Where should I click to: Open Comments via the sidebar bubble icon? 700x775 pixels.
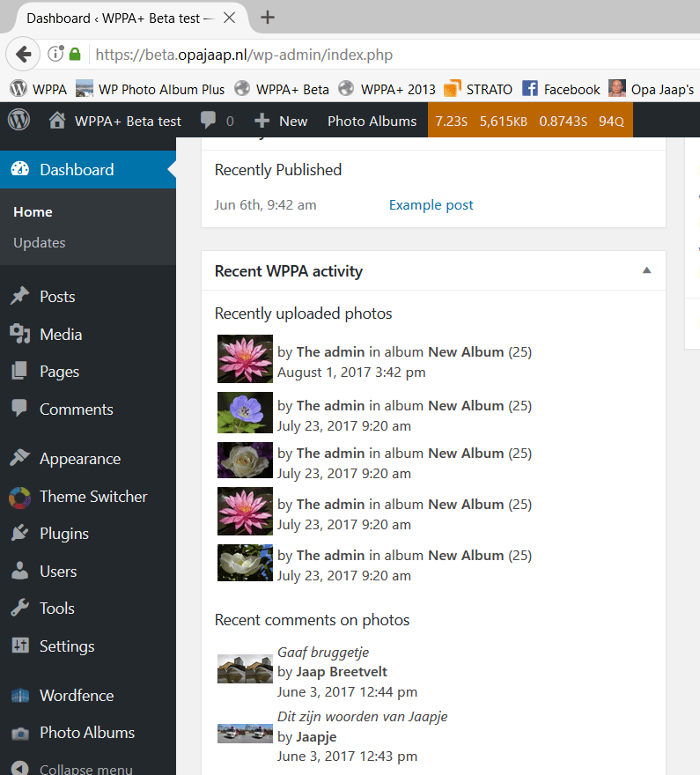[x=19, y=409]
